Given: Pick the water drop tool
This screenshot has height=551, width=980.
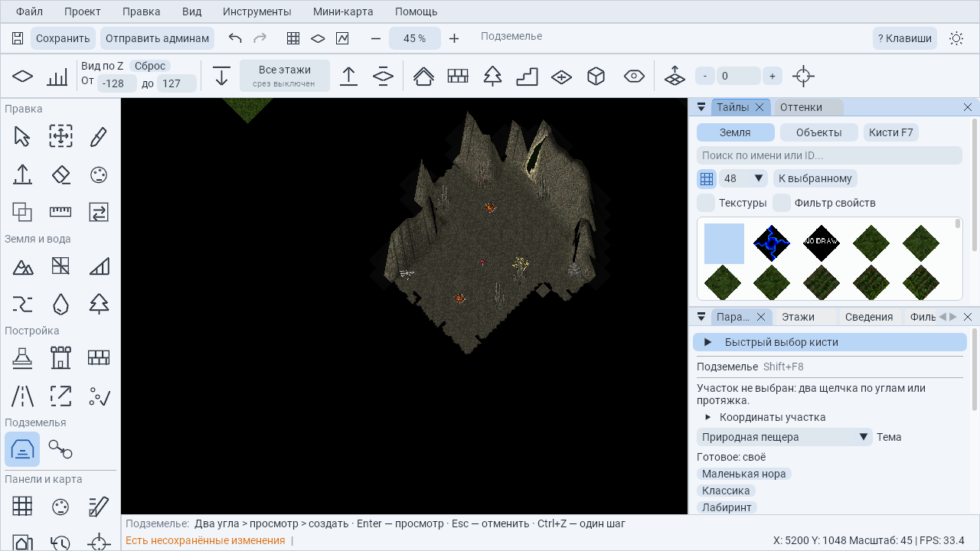Looking at the screenshot, I should pyautogui.click(x=60, y=304).
